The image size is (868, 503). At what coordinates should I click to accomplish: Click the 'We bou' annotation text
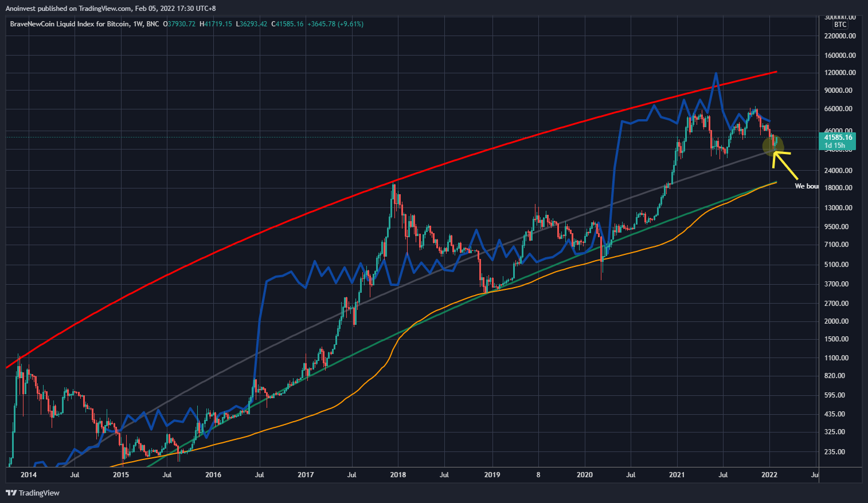(x=807, y=186)
